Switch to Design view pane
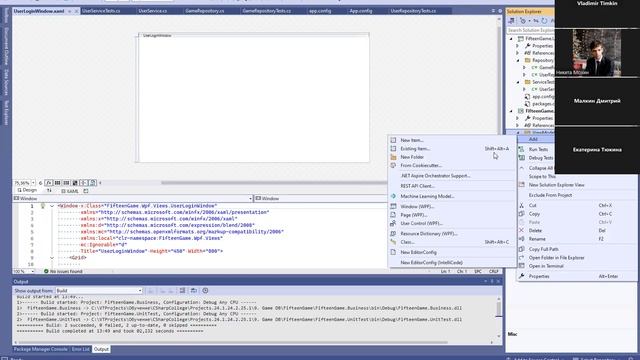640x360 pixels. 27,191
